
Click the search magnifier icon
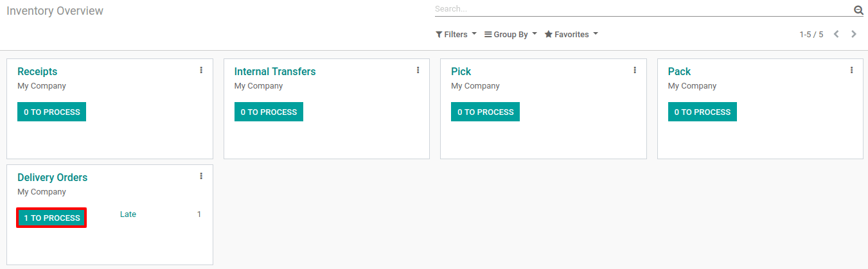coord(858,10)
